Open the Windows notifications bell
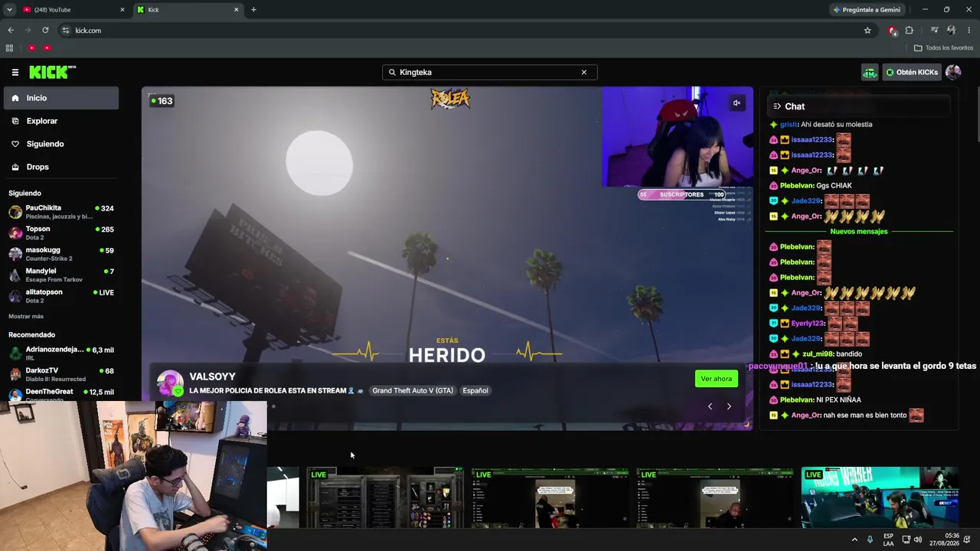 click(969, 540)
